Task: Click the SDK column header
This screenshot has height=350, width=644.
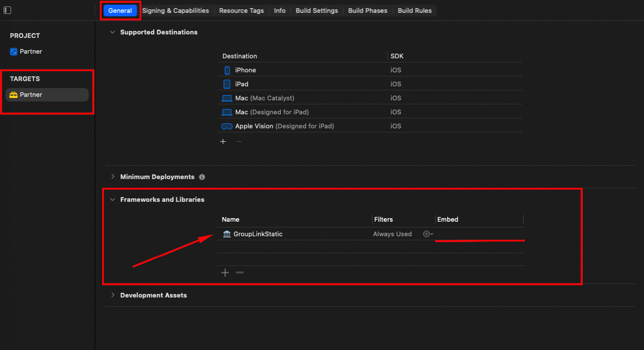Action: [x=397, y=56]
